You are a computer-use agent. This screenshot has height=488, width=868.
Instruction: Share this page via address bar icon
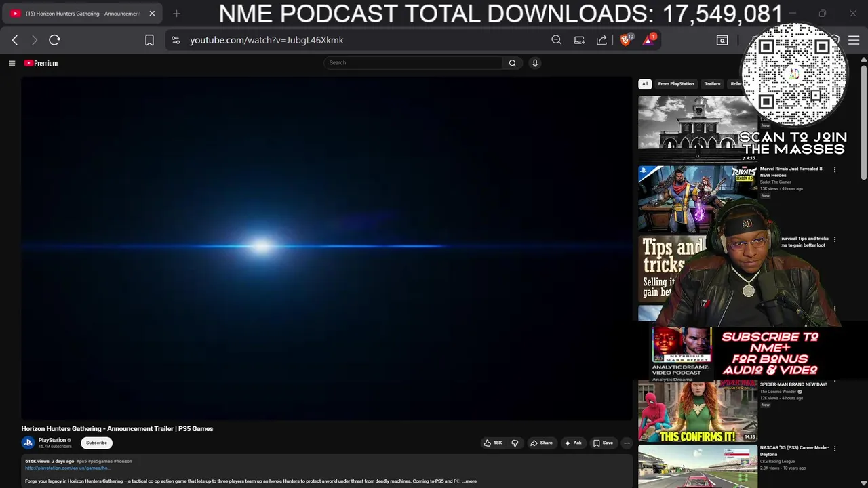point(601,40)
